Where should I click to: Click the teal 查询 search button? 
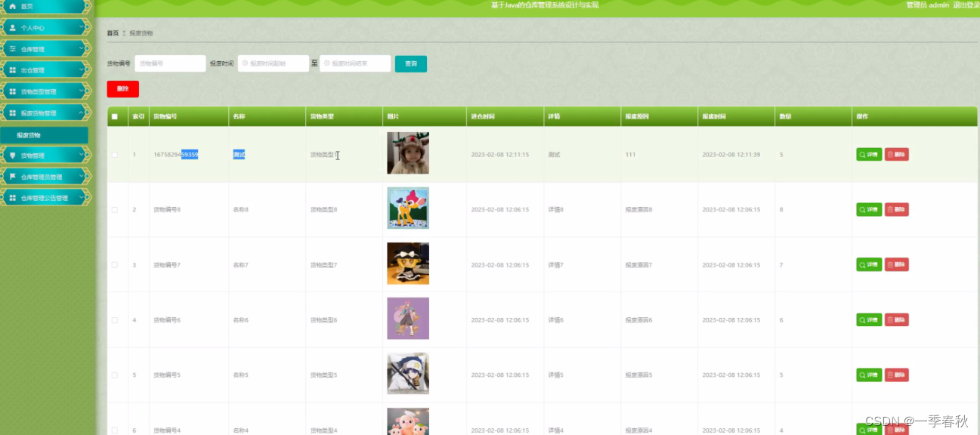pyautogui.click(x=411, y=63)
